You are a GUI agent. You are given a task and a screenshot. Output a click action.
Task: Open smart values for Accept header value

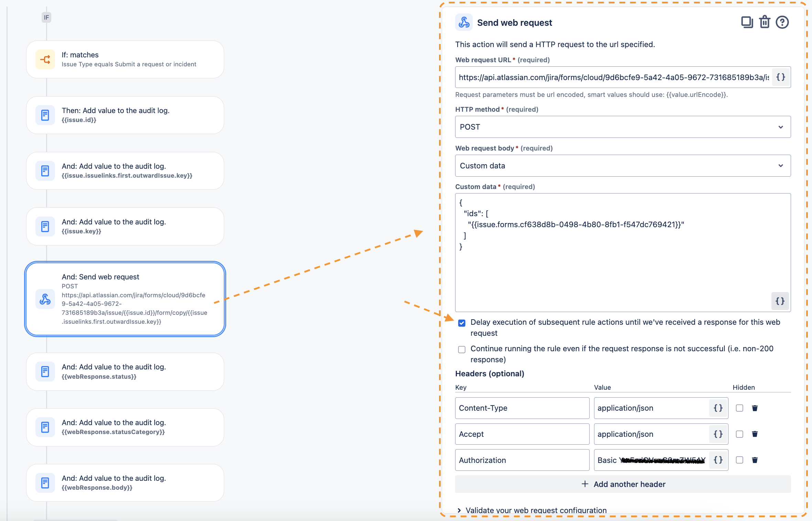click(x=718, y=434)
